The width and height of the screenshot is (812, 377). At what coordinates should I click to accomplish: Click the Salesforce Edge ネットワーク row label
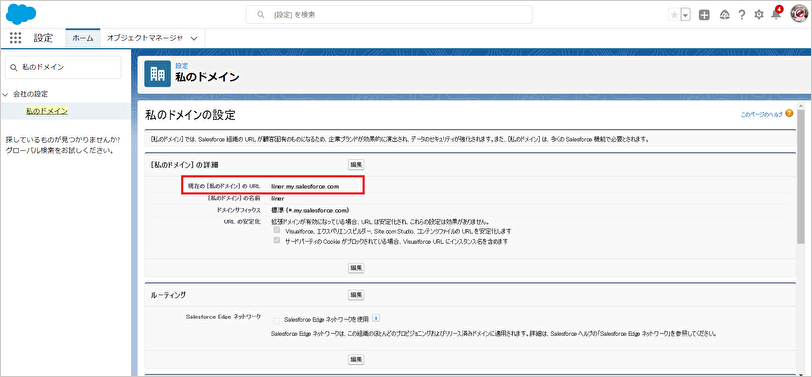pyautogui.click(x=223, y=316)
